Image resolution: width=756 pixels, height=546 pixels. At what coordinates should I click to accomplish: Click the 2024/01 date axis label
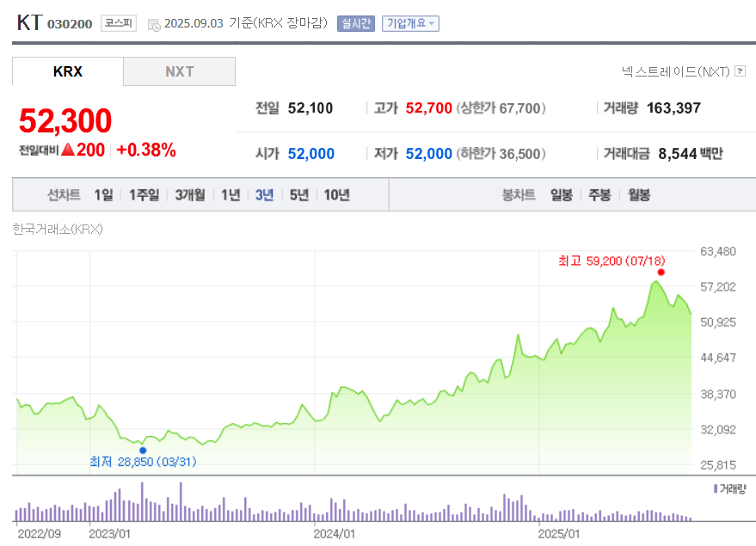pos(334,534)
